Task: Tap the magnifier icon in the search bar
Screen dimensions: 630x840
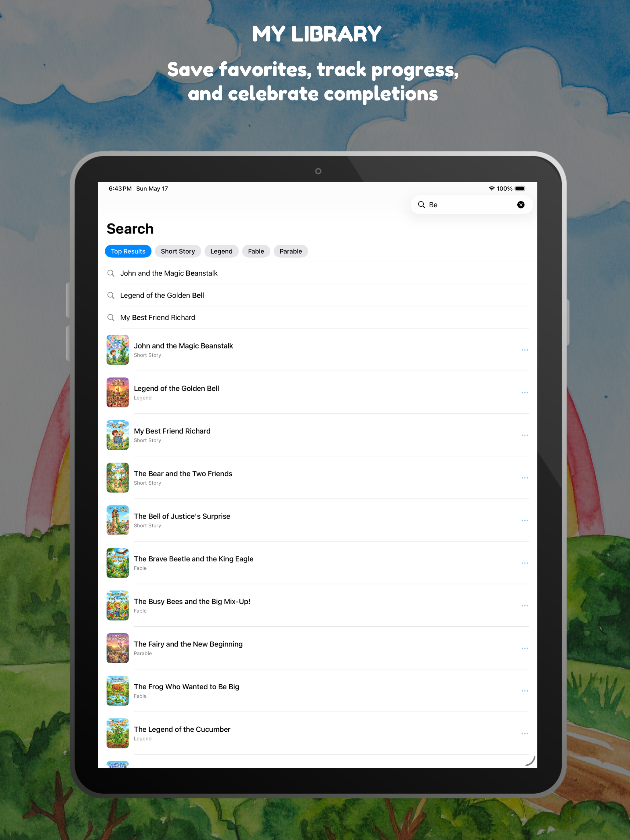Action: pos(421,205)
